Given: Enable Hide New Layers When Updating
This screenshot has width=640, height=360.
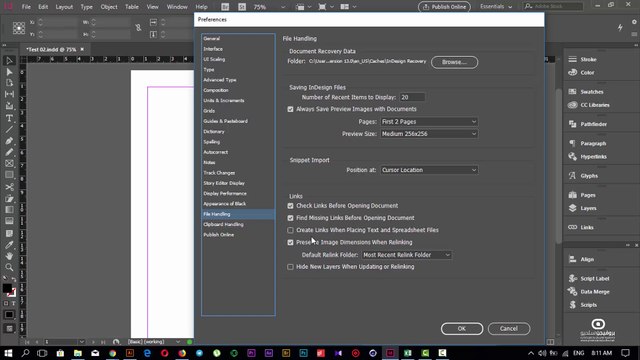Looking at the screenshot, I should pyautogui.click(x=290, y=267).
